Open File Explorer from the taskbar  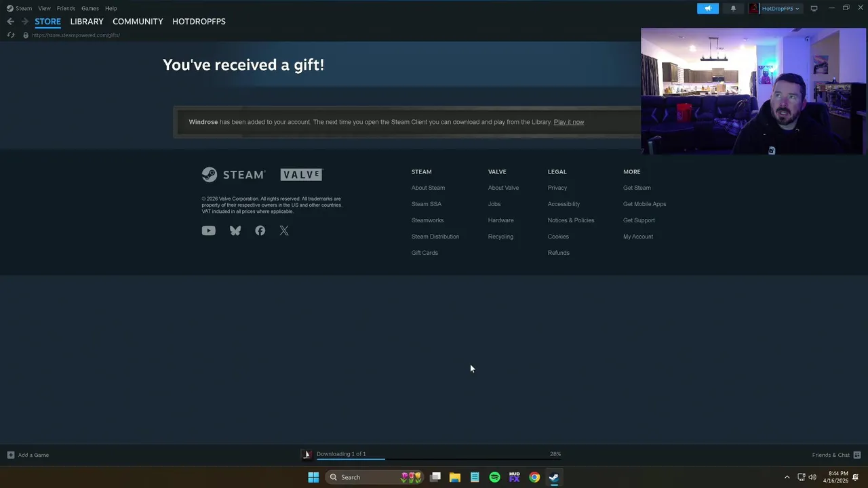tap(455, 477)
